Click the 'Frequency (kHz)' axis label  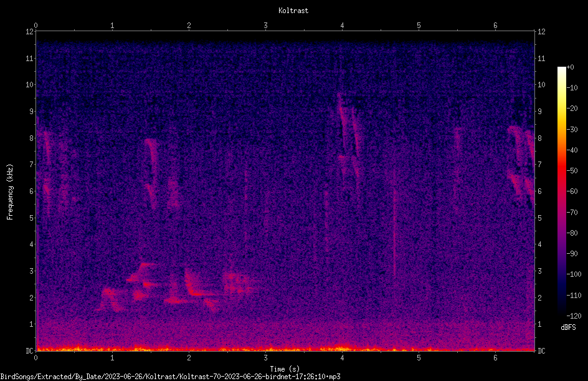click(10, 192)
